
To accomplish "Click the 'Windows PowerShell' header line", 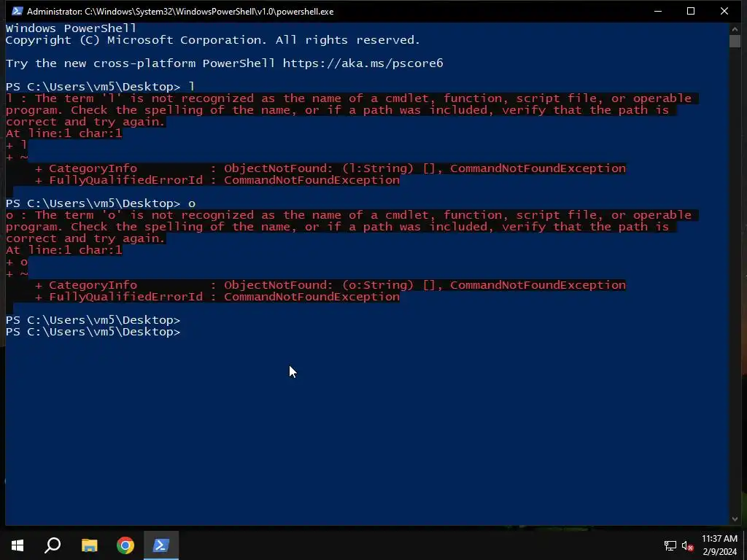I will point(71,28).
